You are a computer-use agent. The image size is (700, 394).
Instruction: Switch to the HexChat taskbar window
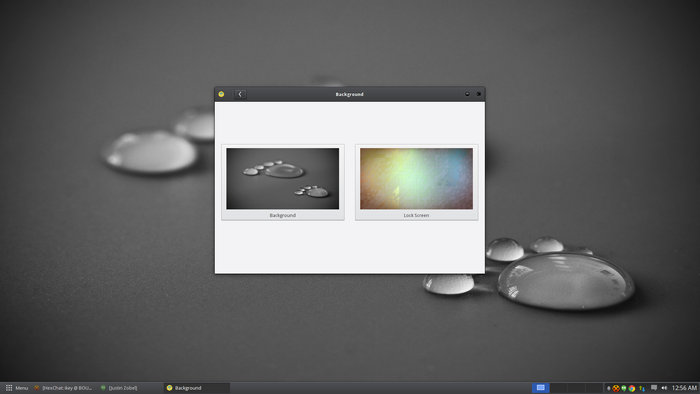point(63,388)
